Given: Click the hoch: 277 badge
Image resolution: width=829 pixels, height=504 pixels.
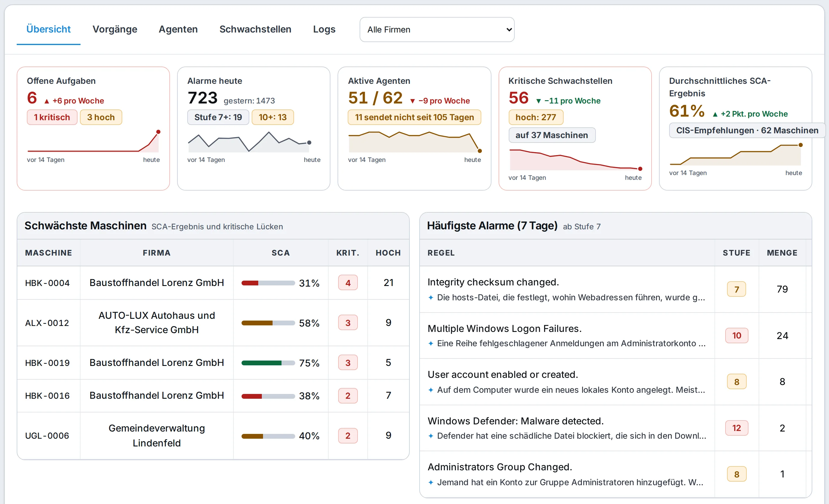Looking at the screenshot, I should [536, 118].
